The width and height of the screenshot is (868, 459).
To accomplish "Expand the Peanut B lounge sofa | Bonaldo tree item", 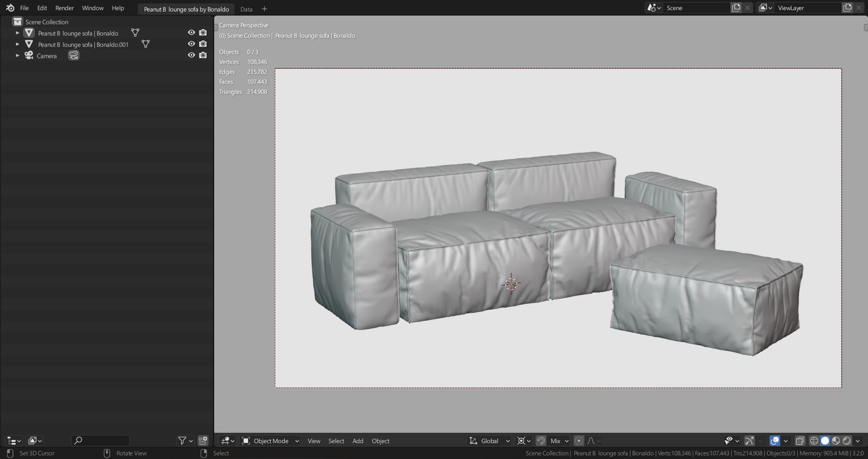I will coord(17,33).
